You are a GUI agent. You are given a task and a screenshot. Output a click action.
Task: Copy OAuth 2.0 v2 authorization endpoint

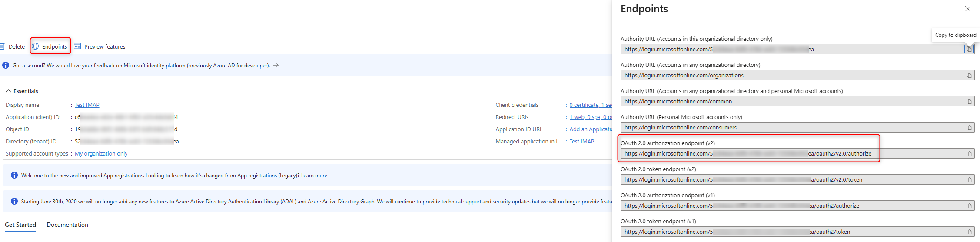969,153
